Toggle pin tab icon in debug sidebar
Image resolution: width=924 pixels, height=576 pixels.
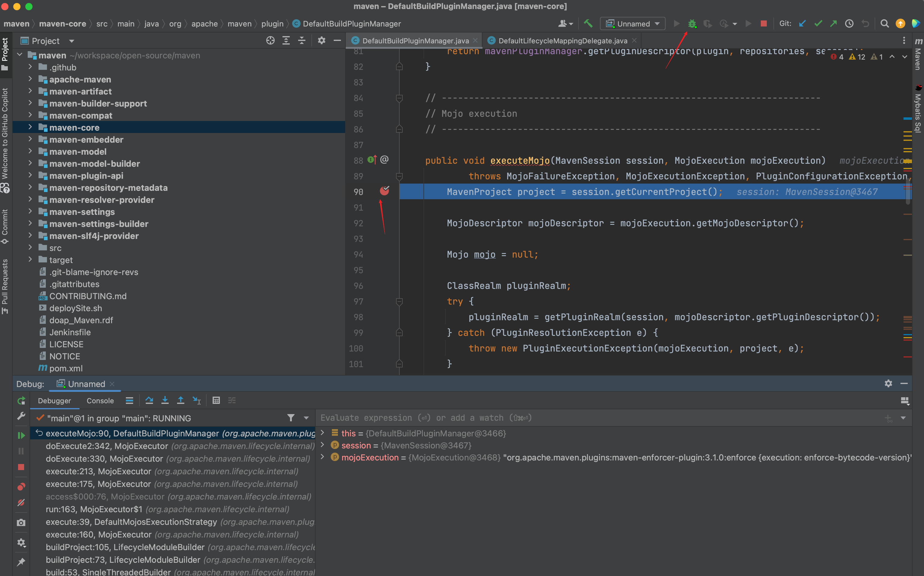[x=21, y=562]
